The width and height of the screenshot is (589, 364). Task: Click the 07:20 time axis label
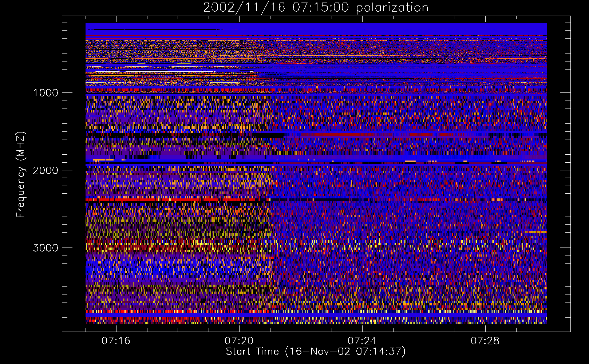pos(239,341)
